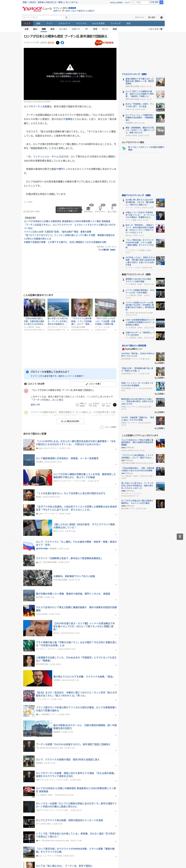Click コメントを書く button

tap(93, 384)
